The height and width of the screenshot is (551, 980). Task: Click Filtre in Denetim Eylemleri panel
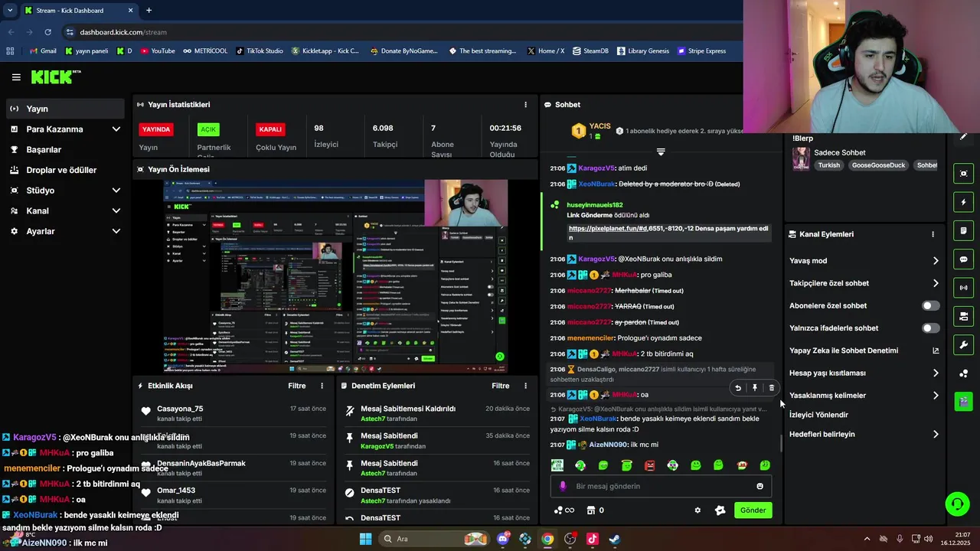tap(501, 386)
